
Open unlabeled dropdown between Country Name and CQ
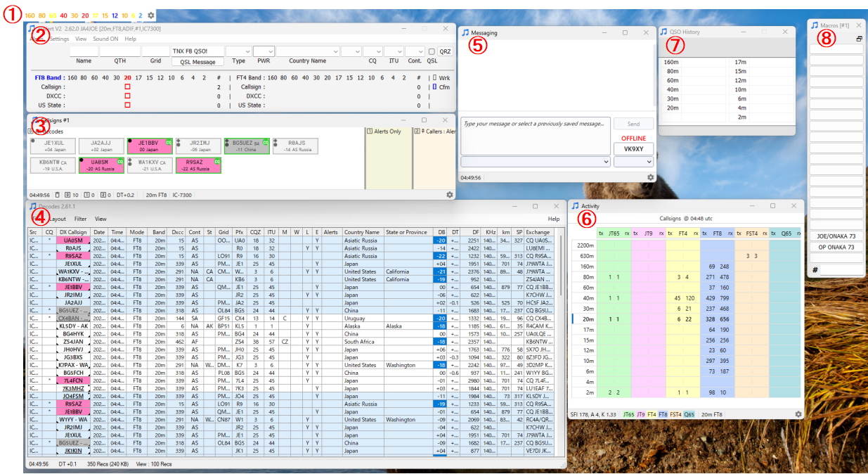[x=351, y=51]
